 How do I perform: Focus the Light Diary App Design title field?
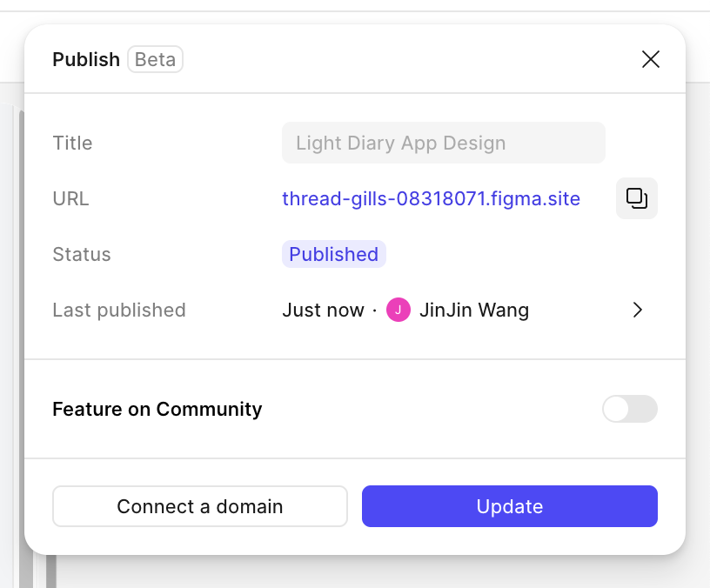(443, 143)
